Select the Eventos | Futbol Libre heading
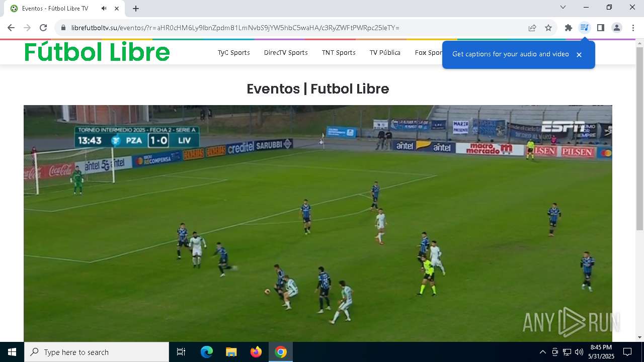This screenshot has height=362, width=644. click(318, 89)
